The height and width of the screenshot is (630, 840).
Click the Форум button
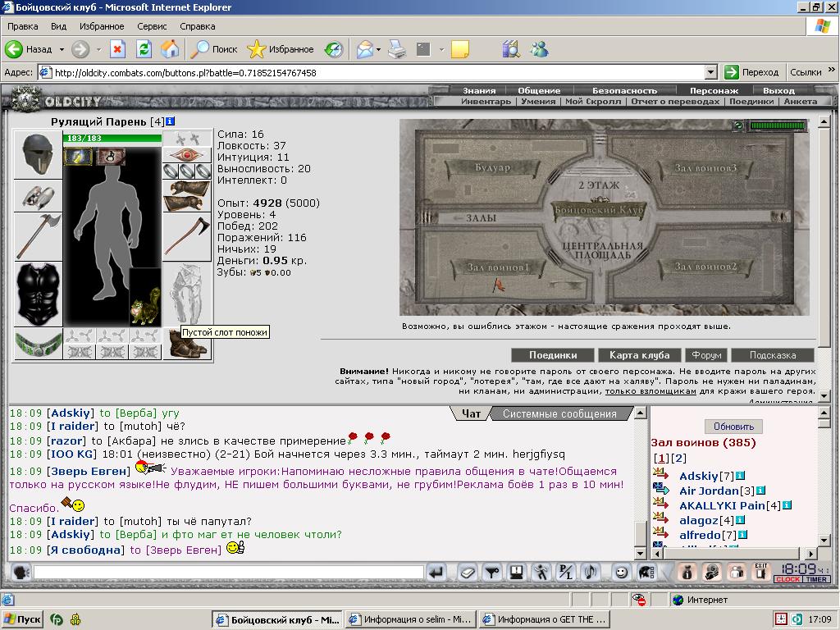point(706,355)
